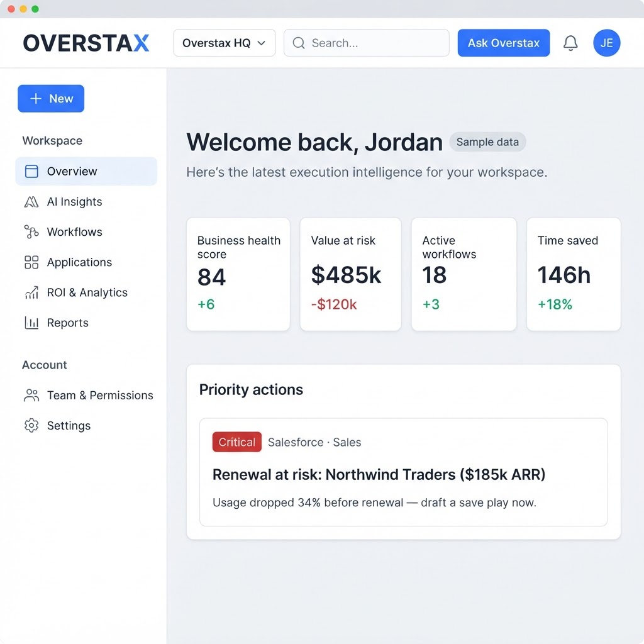Screen dimensions: 644x644
Task: Click the -$120k change value
Action: tap(334, 304)
